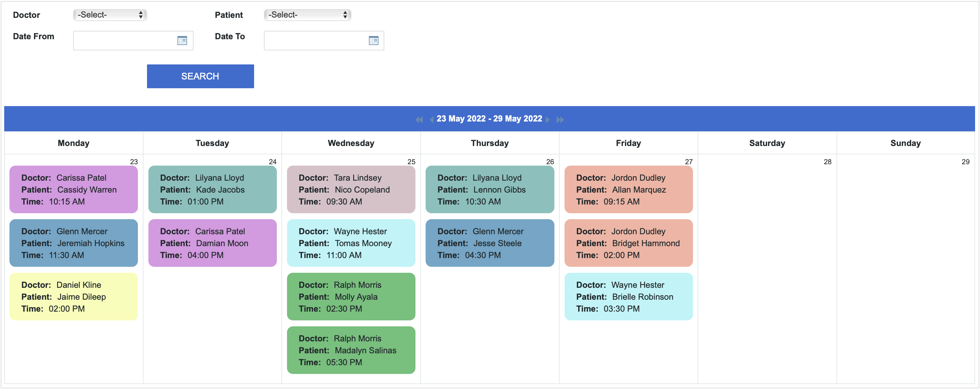Jump back using double left arrow
This screenshot has height=389, width=980.
(x=419, y=119)
